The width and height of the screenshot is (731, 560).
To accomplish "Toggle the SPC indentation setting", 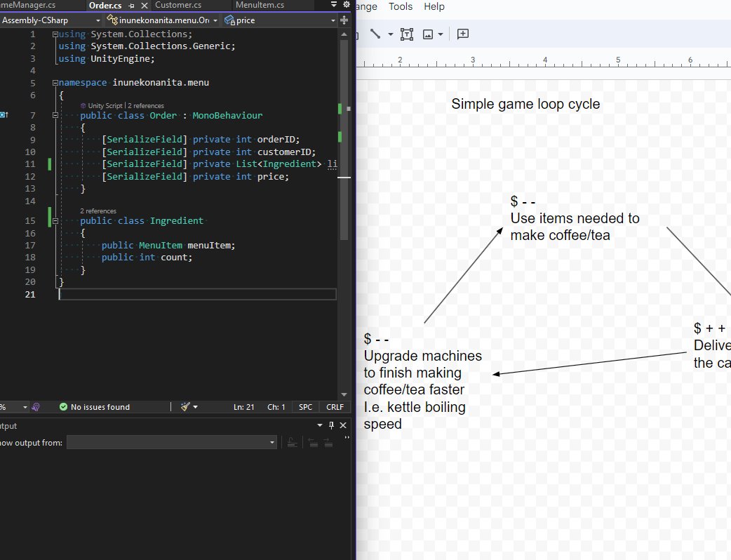I will click(305, 407).
